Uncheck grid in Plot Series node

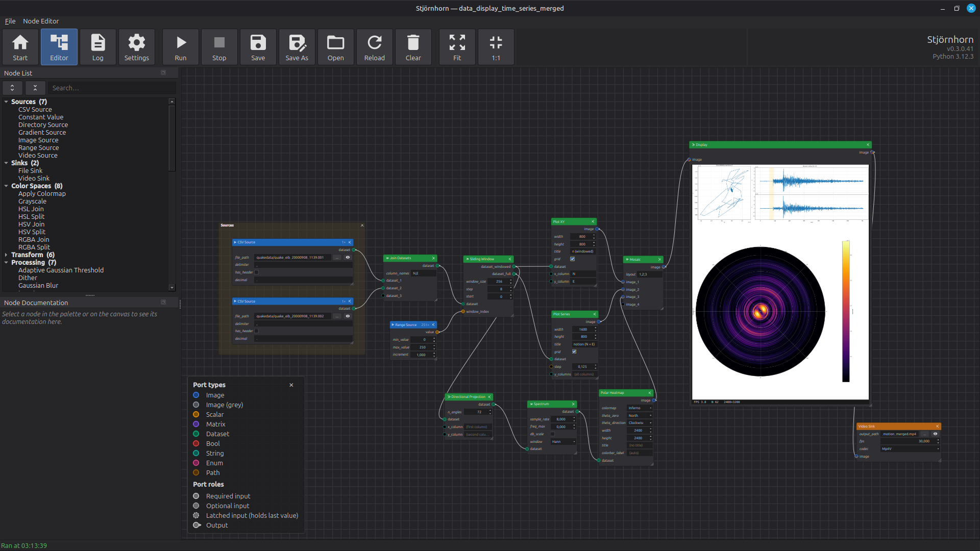[574, 352]
